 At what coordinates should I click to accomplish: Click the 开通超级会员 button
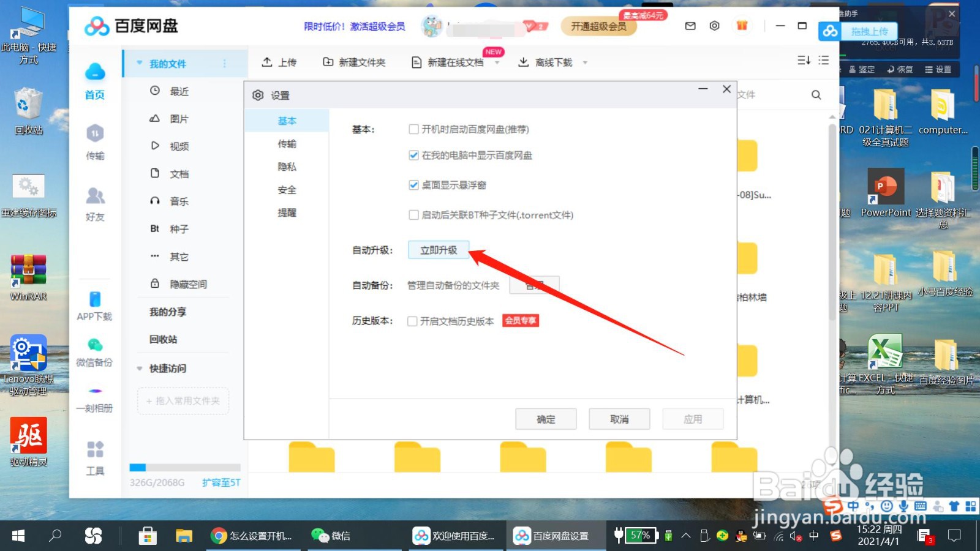[598, 26]
